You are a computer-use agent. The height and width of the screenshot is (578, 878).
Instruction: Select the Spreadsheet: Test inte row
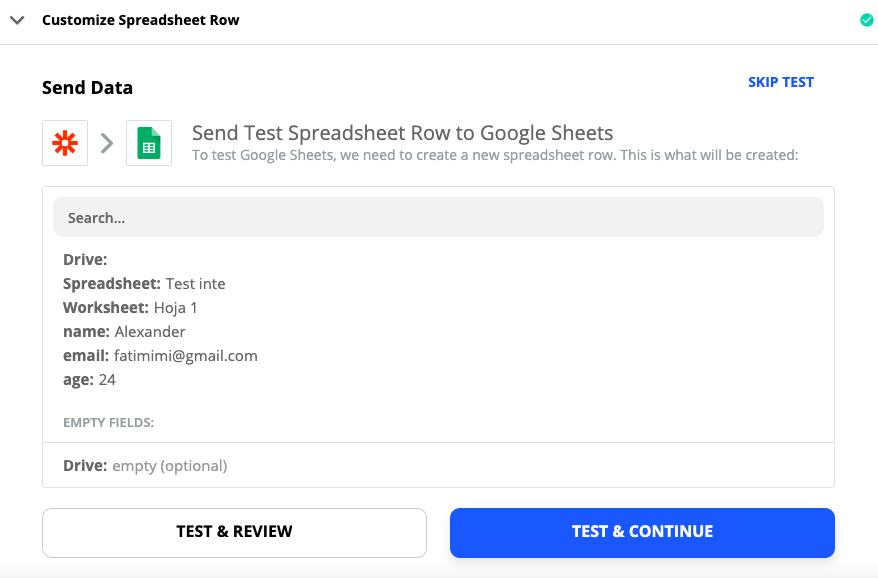pyautogui.click(x=144, y=284)
